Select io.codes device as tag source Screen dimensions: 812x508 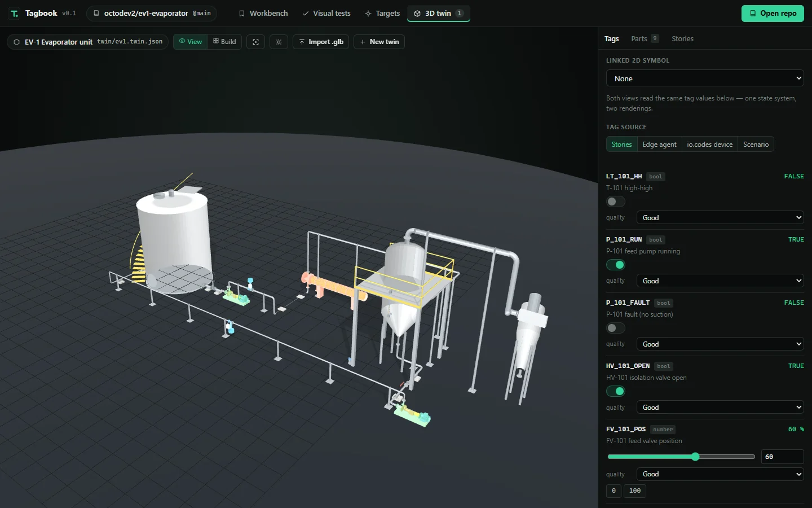pyautogui.click(x=709, y=144)
